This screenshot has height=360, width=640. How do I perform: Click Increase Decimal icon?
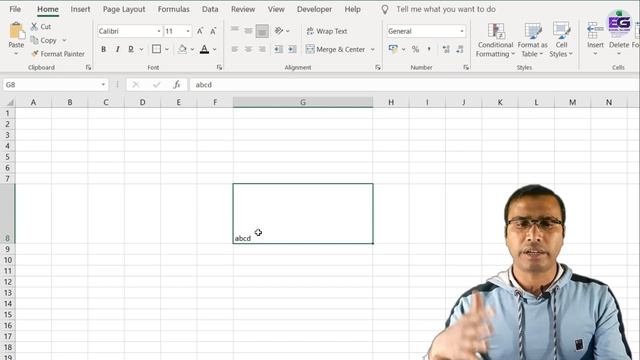446,49
